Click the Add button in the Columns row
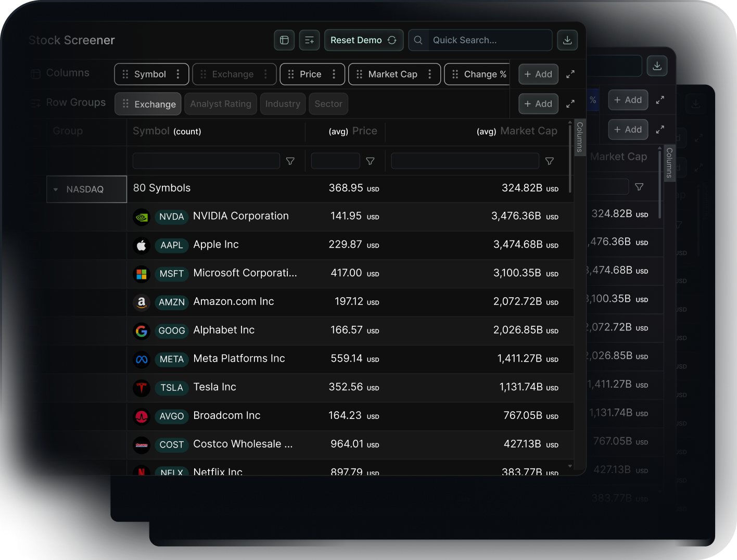 [x=538, y=74]
